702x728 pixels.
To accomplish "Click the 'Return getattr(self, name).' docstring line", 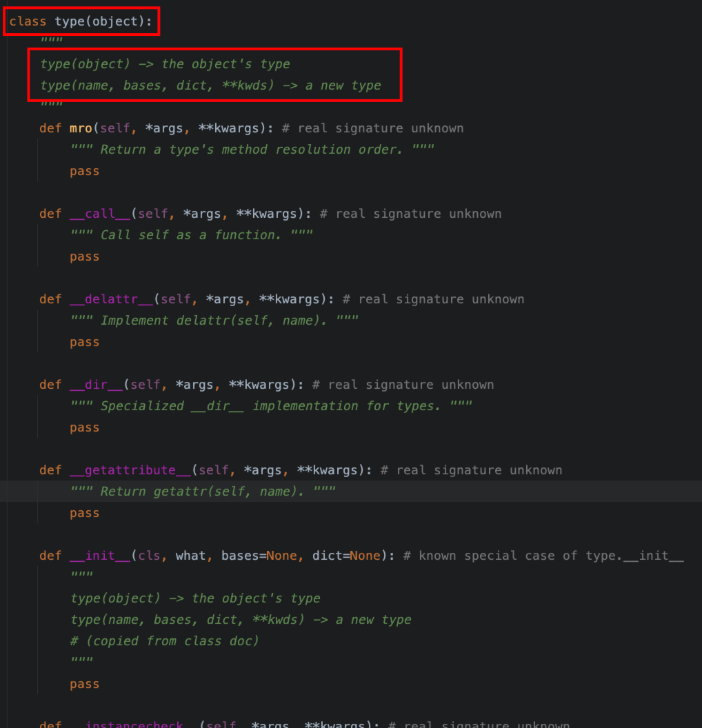I will click(x=203, y=492).
